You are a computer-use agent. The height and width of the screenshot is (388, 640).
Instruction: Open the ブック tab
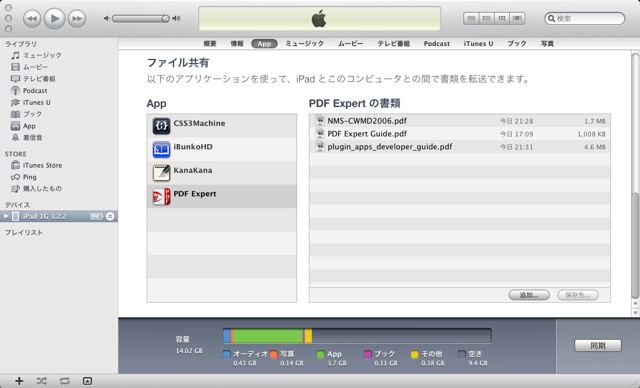[517, 44]
